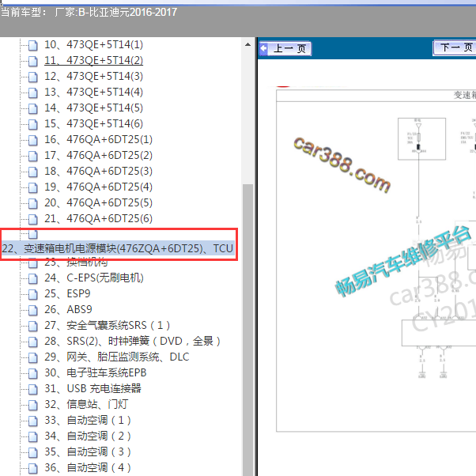Click the tree list vertical scrollbar thumb

247,330
